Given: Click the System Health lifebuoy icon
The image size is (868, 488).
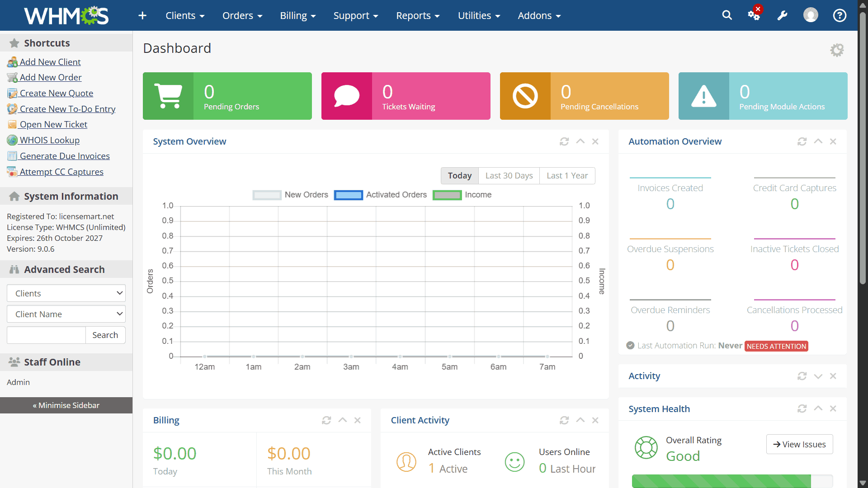Looking at the screenshot, I should pos(646,447).
